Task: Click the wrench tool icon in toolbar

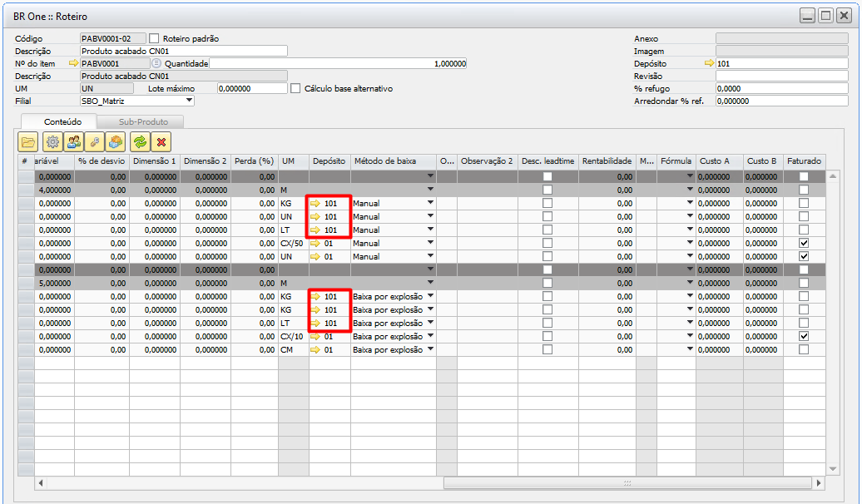Action: tap(96, 141)
